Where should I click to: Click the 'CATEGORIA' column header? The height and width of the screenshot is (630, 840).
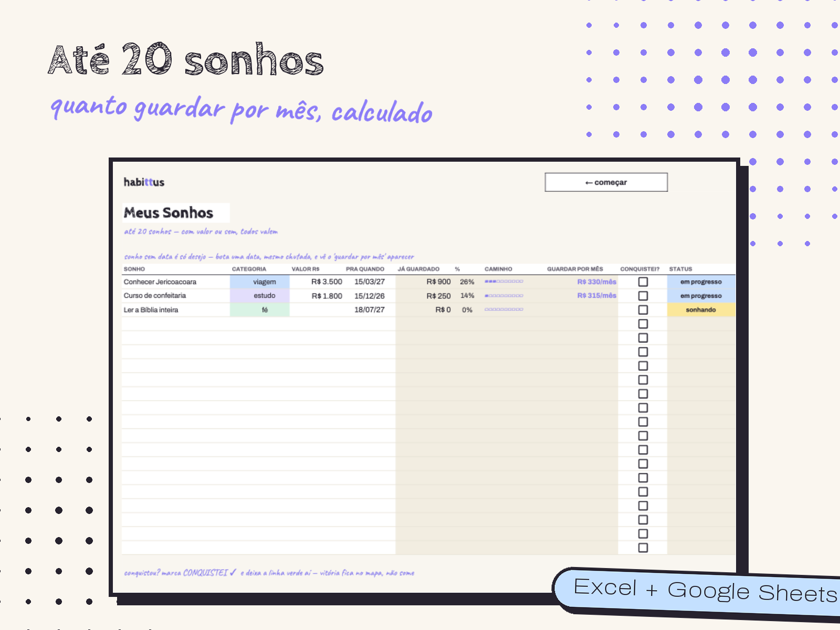[x=249, y=269]
